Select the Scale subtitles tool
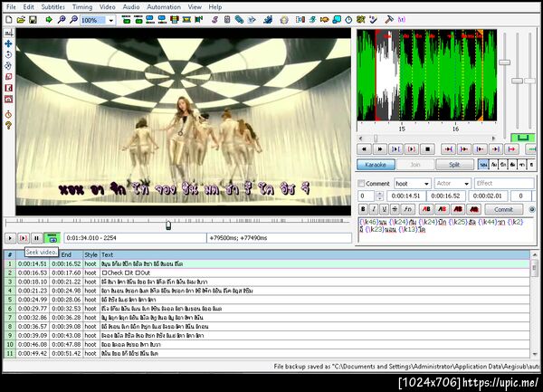The image size is (543, 392). coord(9,77)
